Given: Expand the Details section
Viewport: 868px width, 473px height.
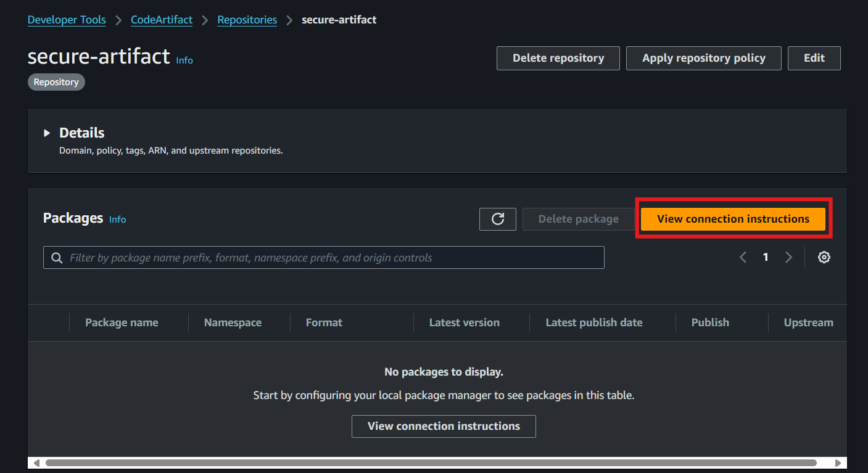Looking at the screenshot, I should [47, 133].
